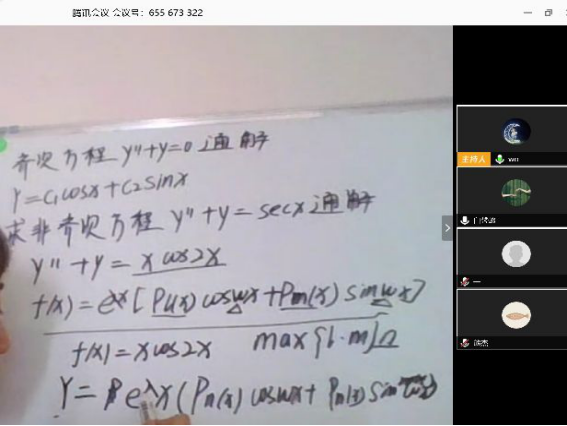
Task: Click the white microphone icon of second participant
Action: click(465, 220)
